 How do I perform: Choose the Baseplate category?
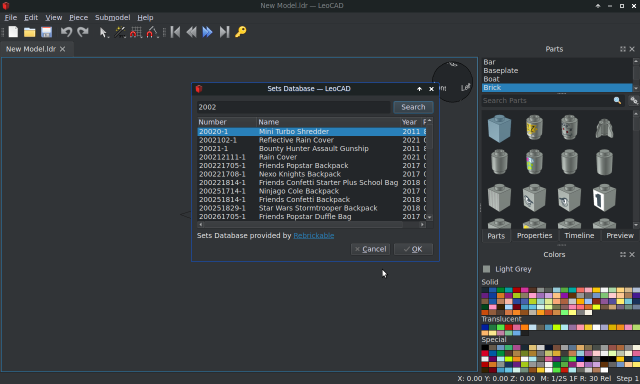coord(557,71)
